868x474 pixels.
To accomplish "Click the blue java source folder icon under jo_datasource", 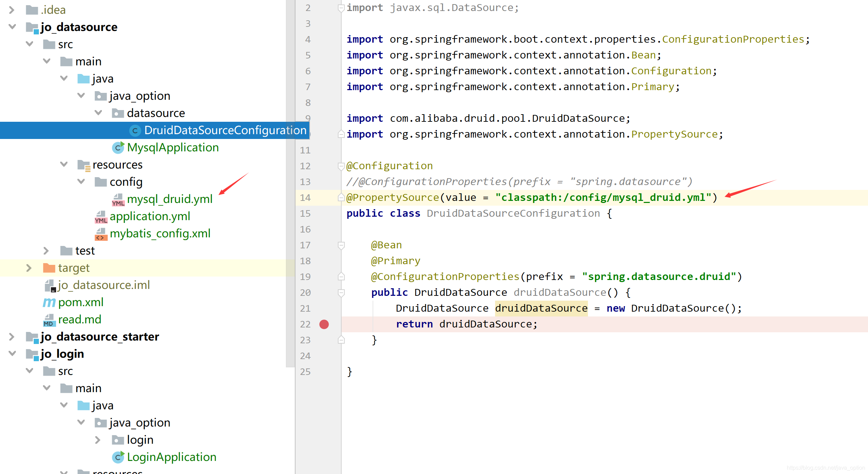I will (84, 79).
